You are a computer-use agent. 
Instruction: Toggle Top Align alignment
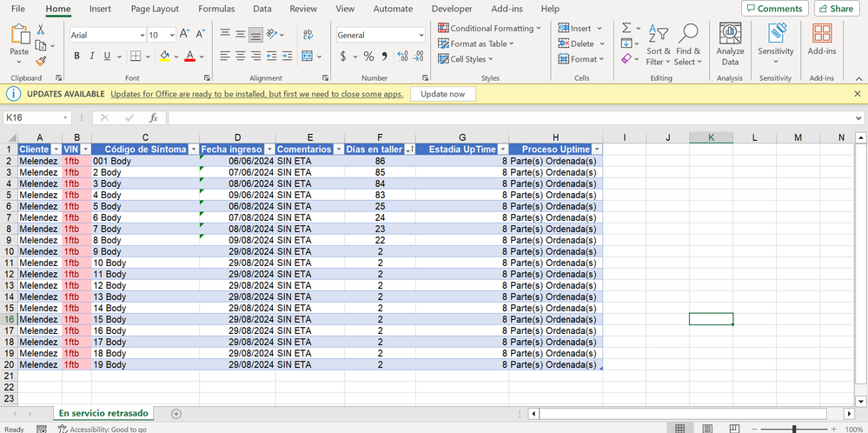click(225, 34)
